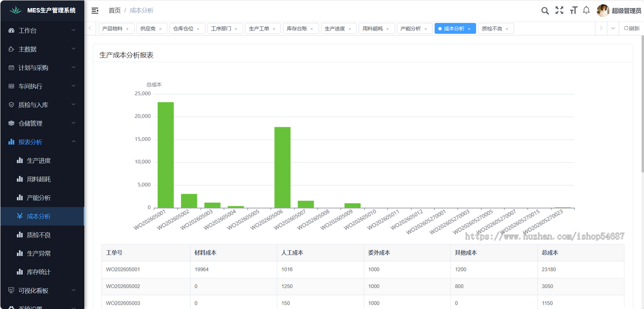The image size is (644, 309).
Task: Click the 主数据 puzzle icon
Action: click(12, 49)
